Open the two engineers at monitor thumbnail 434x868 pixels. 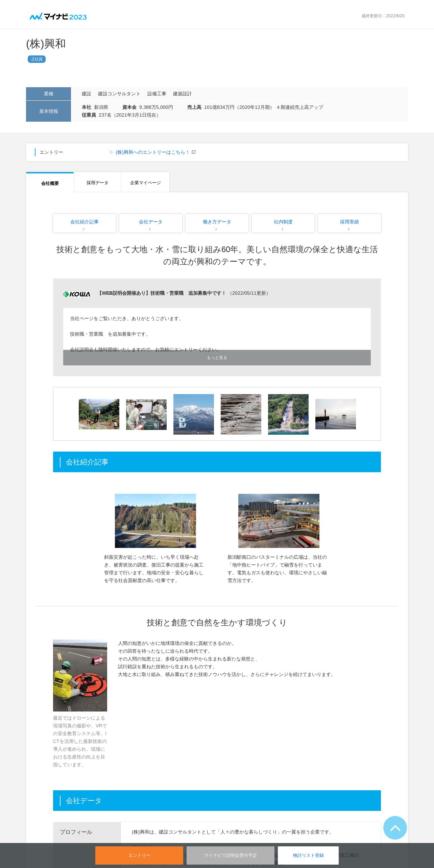click(x=146, y=414)
